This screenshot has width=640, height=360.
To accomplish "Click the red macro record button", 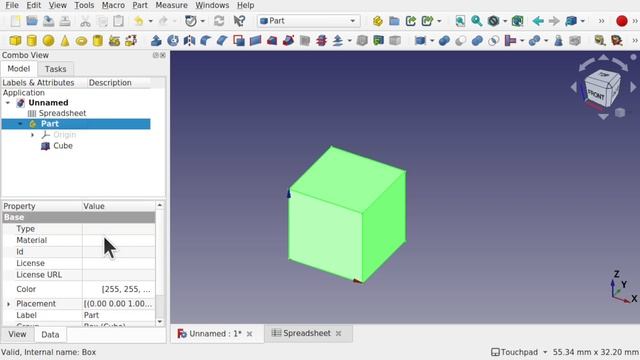I will (x=622, y=21).
